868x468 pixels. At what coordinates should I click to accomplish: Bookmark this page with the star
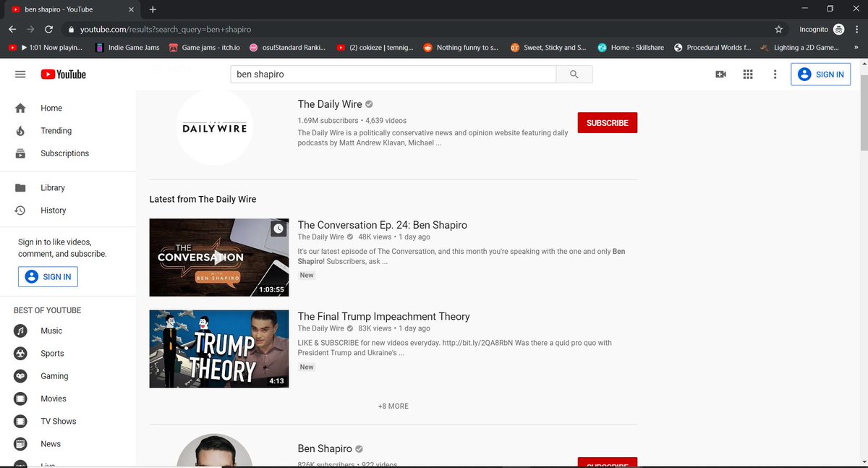click(x=779, y=30)
